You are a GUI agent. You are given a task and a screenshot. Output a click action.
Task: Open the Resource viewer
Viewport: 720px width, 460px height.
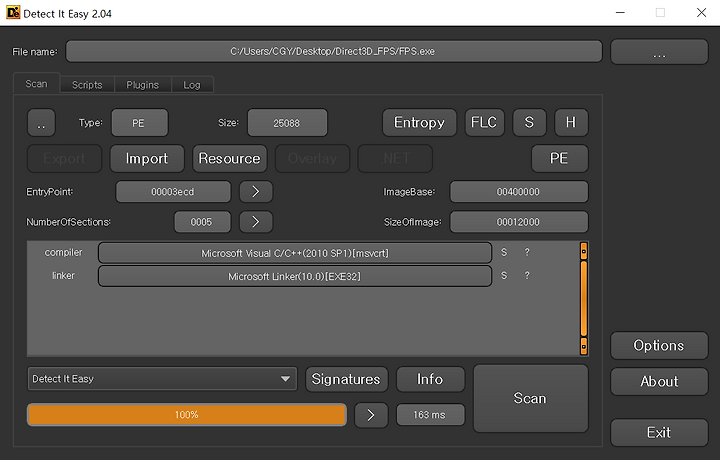pyautogui.click(x=230, y=159)
